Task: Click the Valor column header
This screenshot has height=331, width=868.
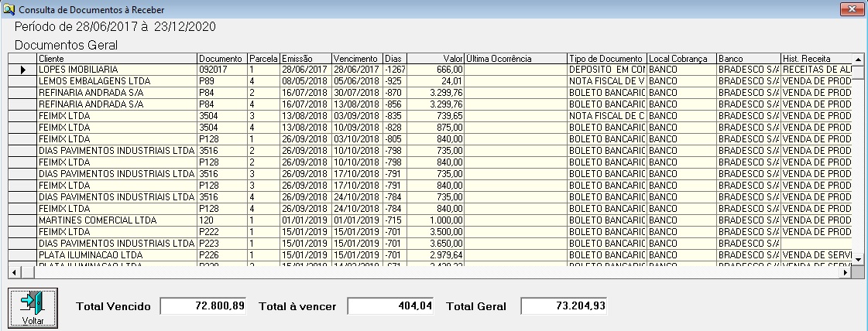Action: [x=435, y=59]
